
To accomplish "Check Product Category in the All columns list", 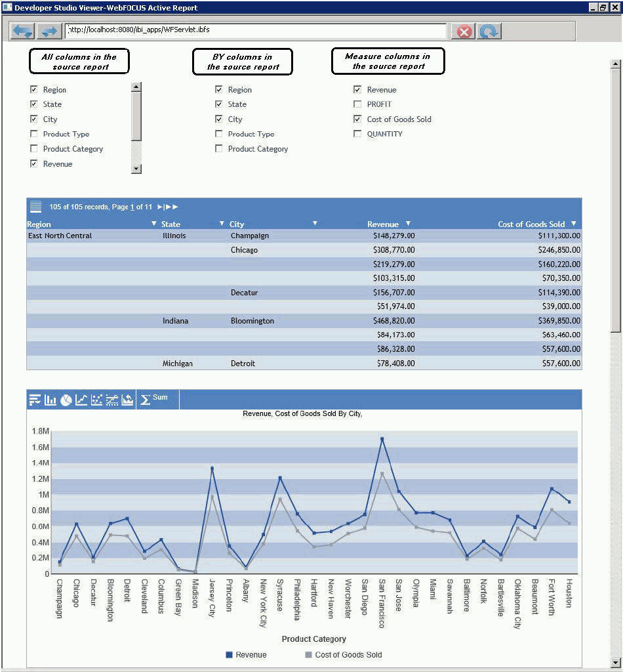I will click(x=34, y=148).
